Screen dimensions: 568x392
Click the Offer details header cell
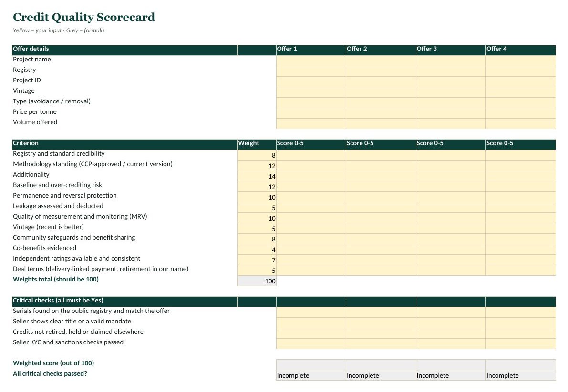click(x=125, y=50)
